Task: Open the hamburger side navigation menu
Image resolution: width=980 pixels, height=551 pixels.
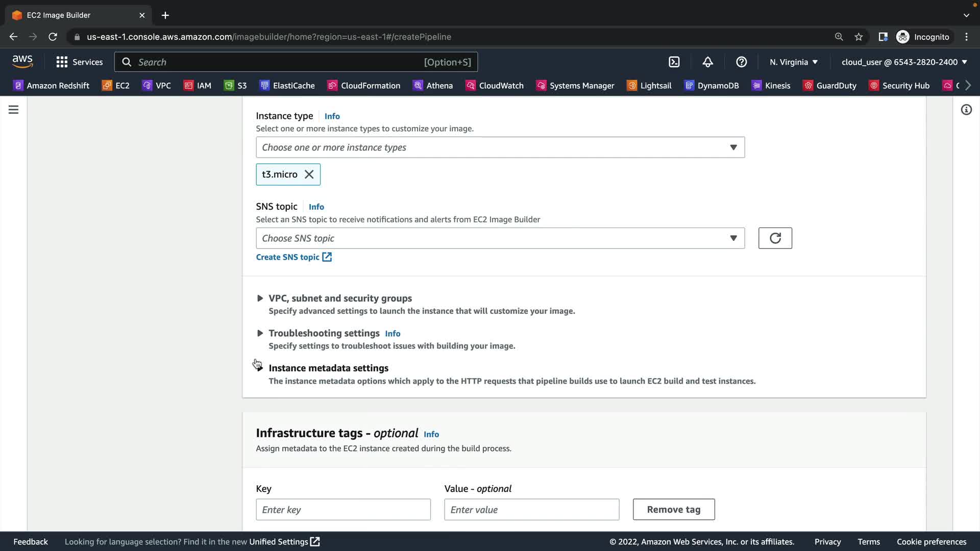Action: [x=14, y=110]
